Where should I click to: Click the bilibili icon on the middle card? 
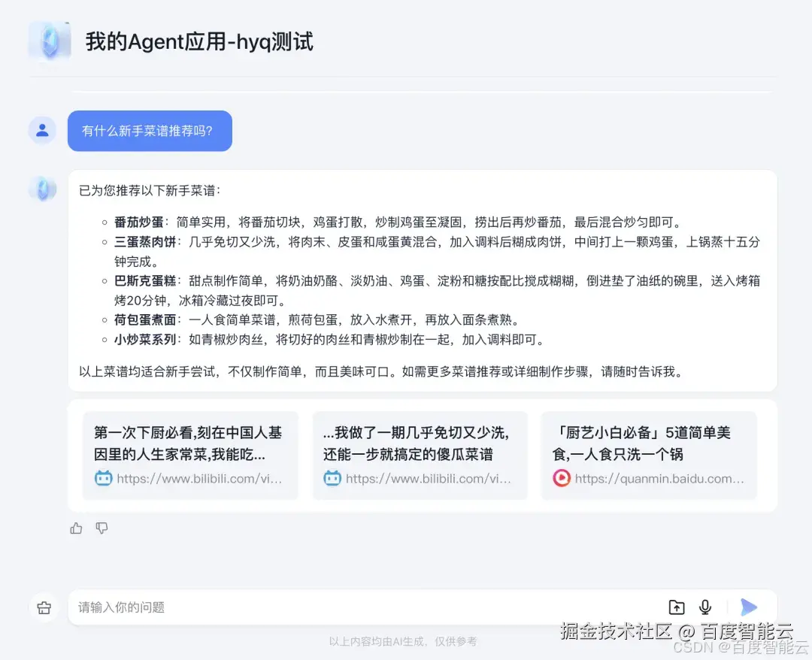331,477
